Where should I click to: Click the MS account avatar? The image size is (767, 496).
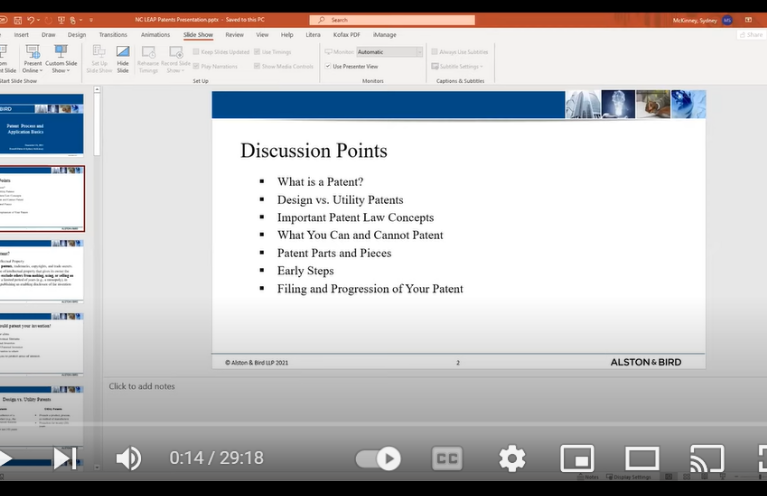[x=727, y=20]
